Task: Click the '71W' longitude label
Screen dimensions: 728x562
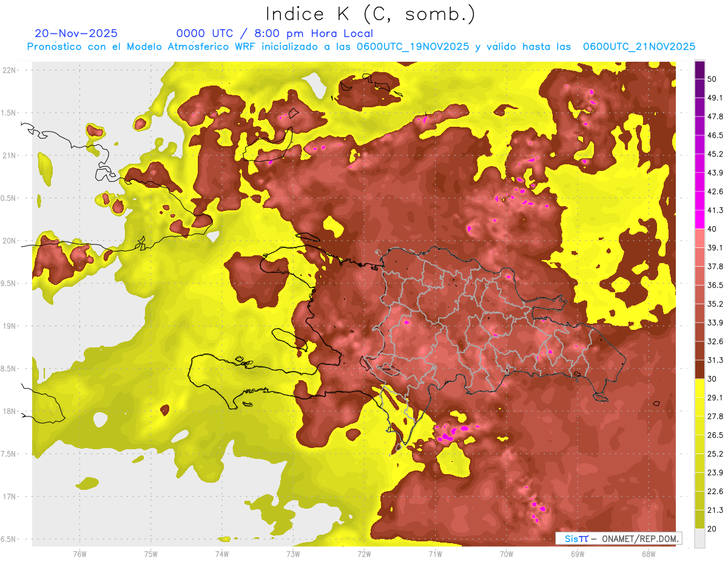Action: coord(435,554)
